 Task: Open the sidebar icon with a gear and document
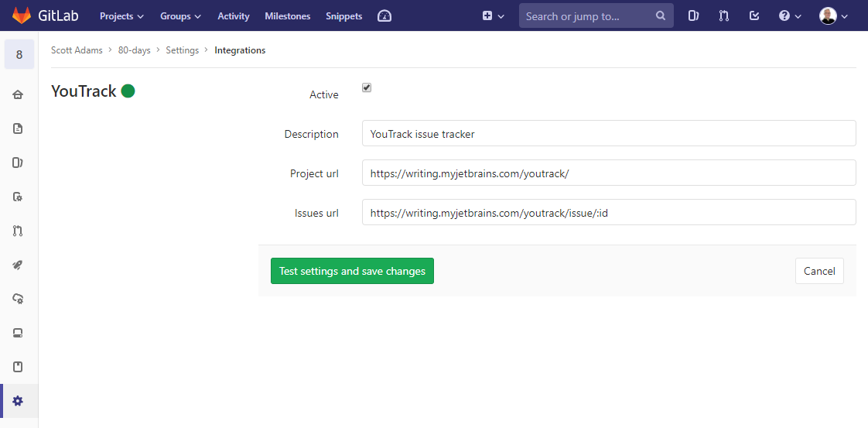click(18, 197)
